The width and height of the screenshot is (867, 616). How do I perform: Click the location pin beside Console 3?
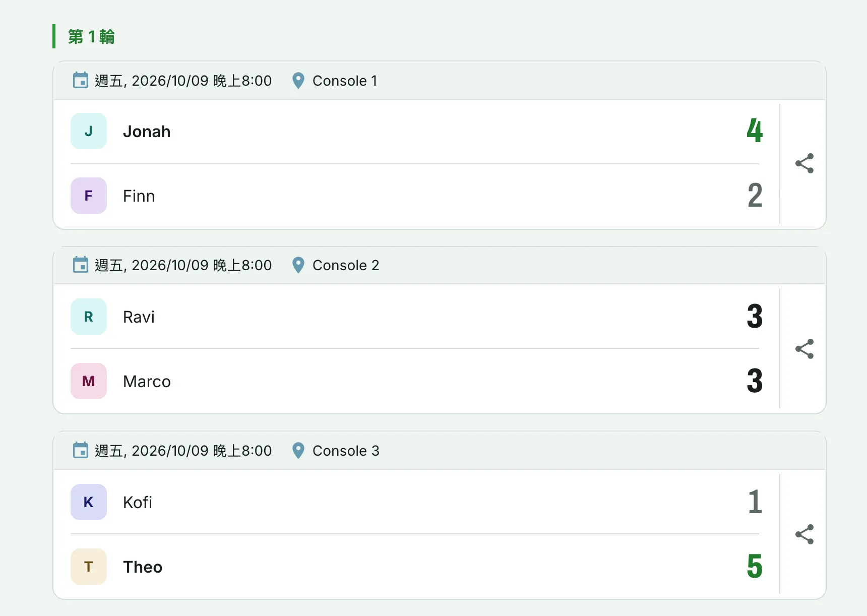(298, 451)
